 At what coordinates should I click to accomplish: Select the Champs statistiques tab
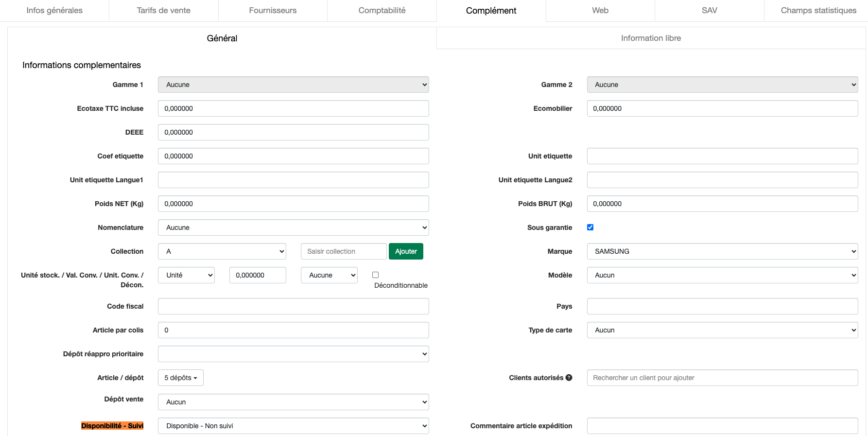[x=818, y=11]
